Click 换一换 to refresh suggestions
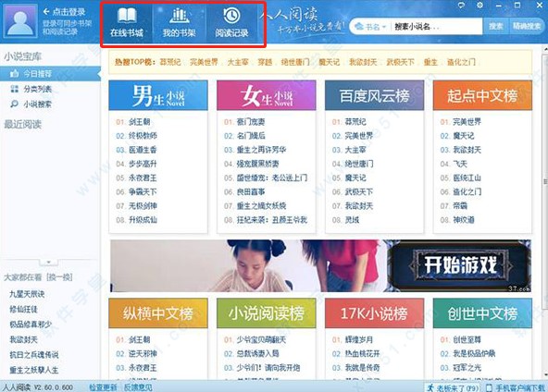The image size is (548, 392). (59, 277)
